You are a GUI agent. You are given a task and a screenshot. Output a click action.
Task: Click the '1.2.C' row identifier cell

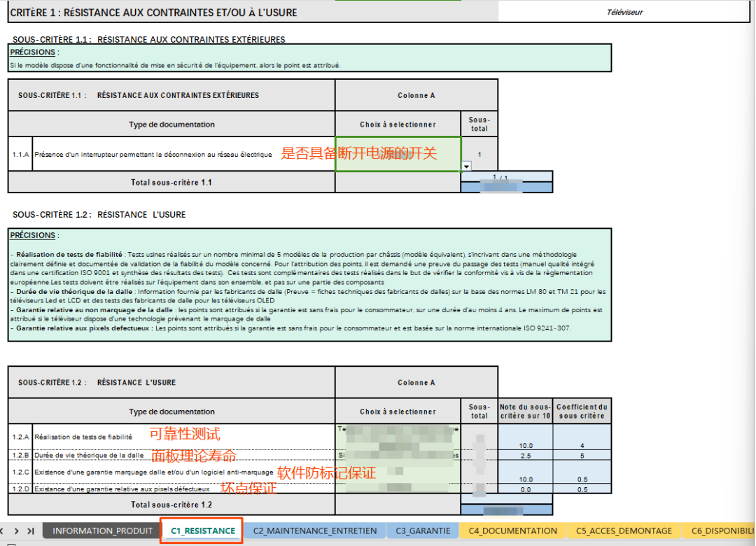tap(20, 472)
